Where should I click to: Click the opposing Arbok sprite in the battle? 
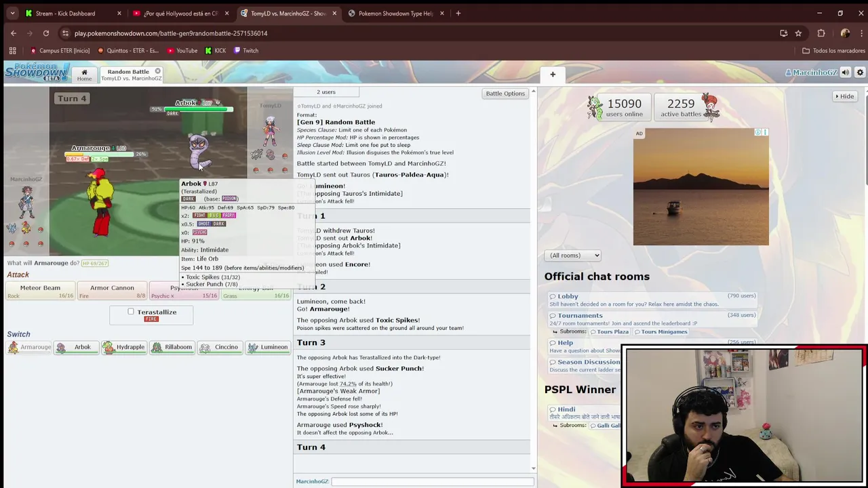pyautogui.click(x=199, y=152)
